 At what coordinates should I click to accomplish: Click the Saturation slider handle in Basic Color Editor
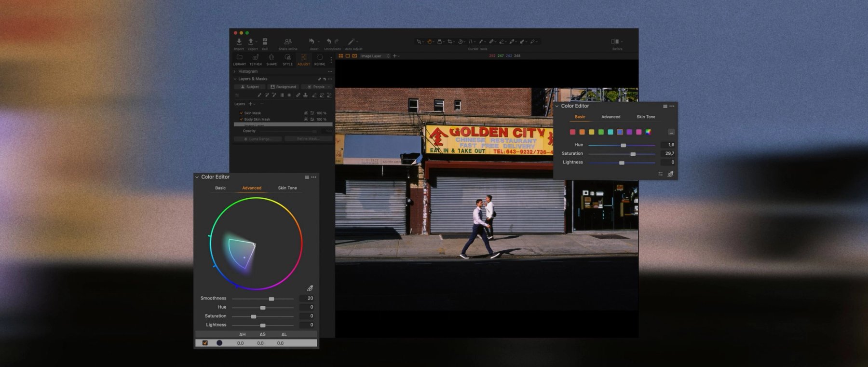633,154
